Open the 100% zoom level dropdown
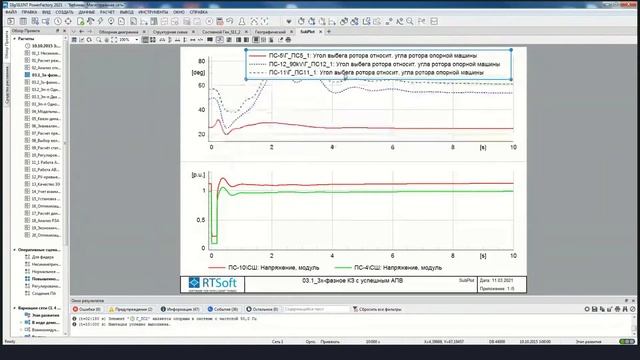 point(136,40)
